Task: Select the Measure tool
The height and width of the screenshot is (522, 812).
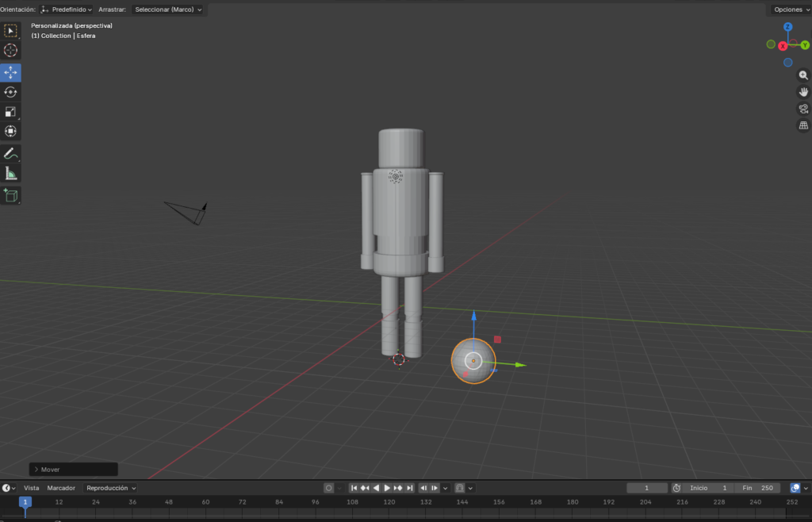Action: point(10,173)
